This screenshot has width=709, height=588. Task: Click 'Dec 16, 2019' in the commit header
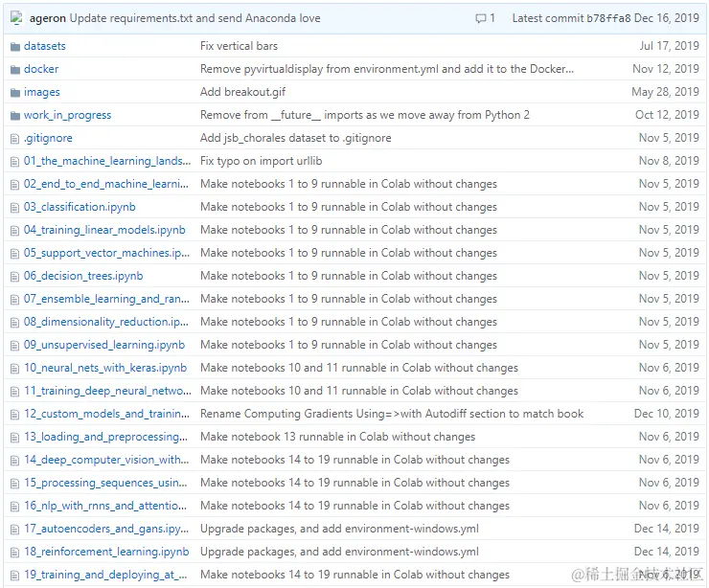667,18
